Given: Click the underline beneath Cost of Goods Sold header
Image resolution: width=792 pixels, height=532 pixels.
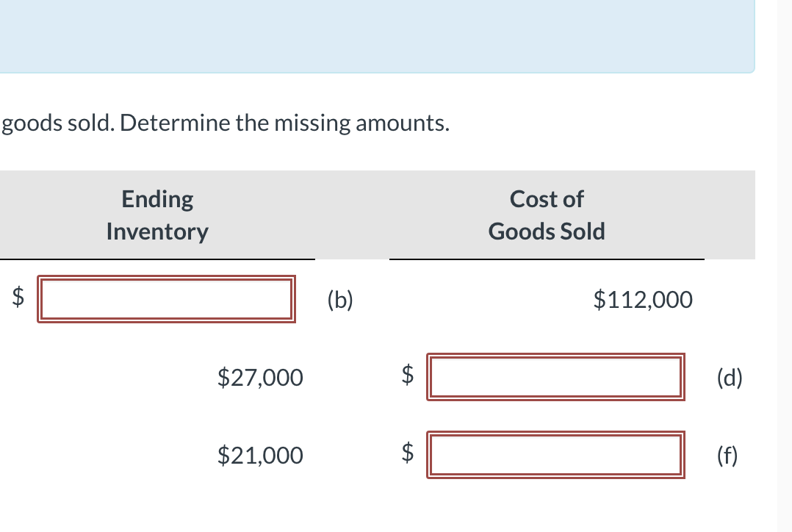Looking at the screenshot, I should (x=546, y=259).
